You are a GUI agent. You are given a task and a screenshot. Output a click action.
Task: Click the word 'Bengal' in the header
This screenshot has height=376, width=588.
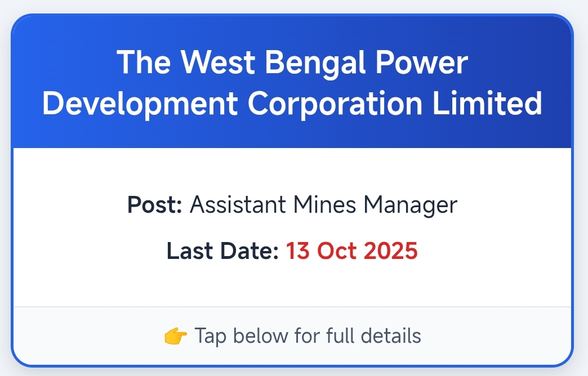[320, 63]
